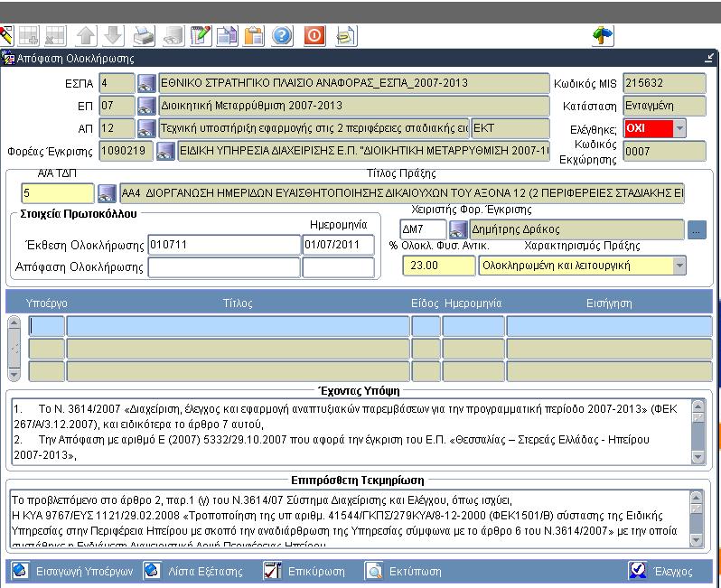Click the database query search icon

pyautogui.click(x=173, y=36)
